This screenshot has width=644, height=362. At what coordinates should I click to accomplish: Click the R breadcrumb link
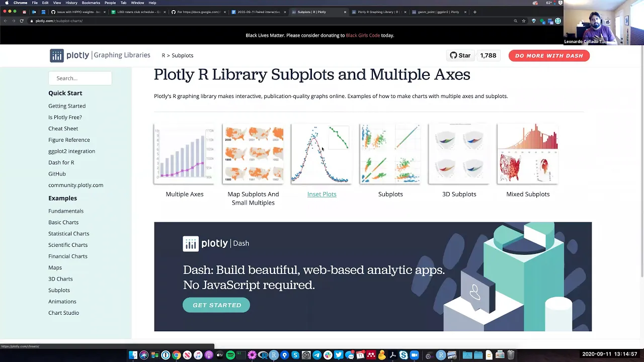[x=163, y=55]
